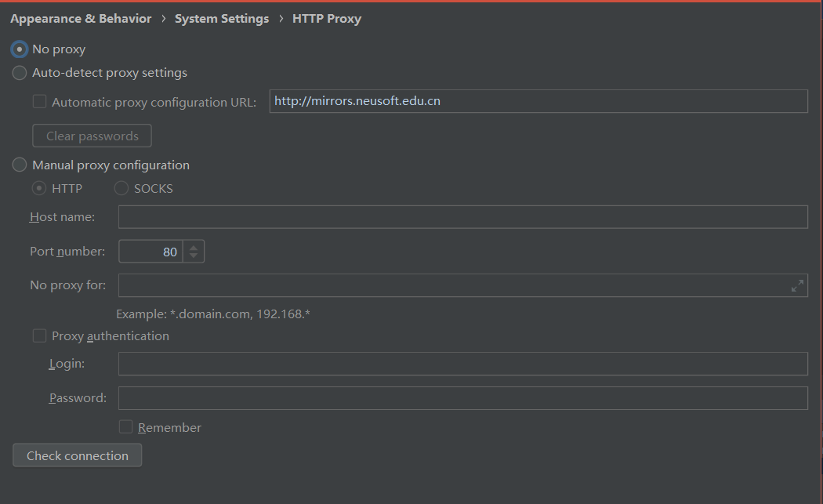823x504 pixels.
Task: Open the System Settings breadcrumb
Action: [x=222, y=18]
